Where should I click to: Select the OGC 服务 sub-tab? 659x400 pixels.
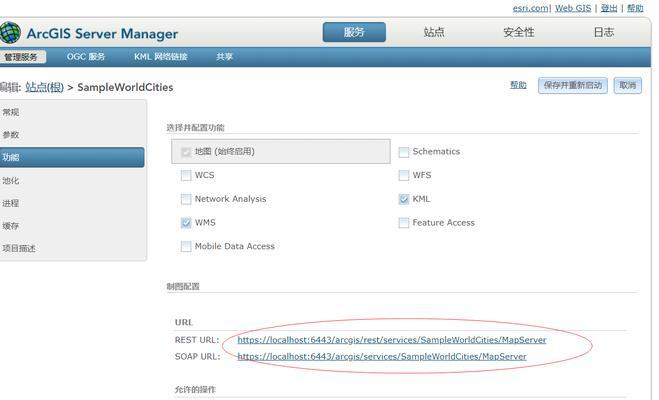pyautogui.click(x=86, y=57)
